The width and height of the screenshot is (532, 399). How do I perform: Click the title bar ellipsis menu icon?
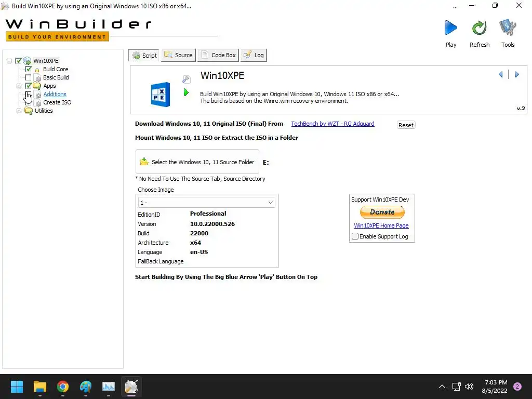(x=455, y=6)
